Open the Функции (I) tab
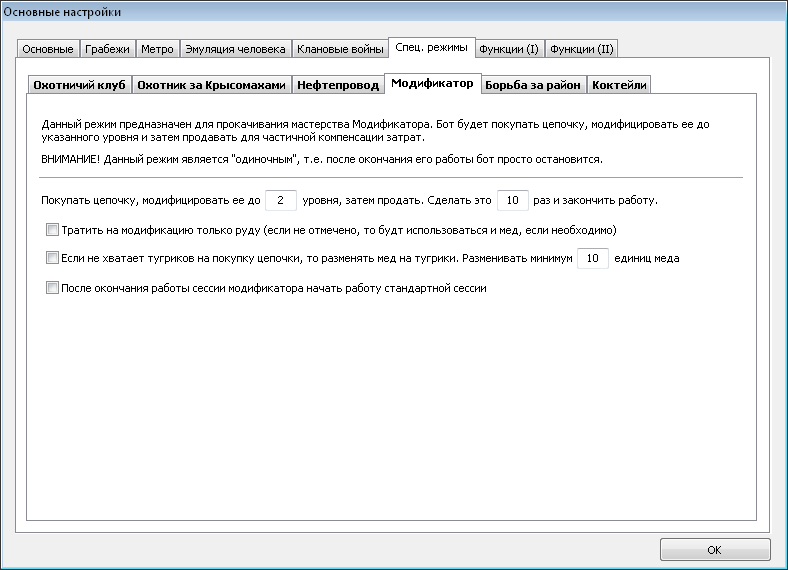This screenshot has width=788, height=570. click(x=509, y=49)
